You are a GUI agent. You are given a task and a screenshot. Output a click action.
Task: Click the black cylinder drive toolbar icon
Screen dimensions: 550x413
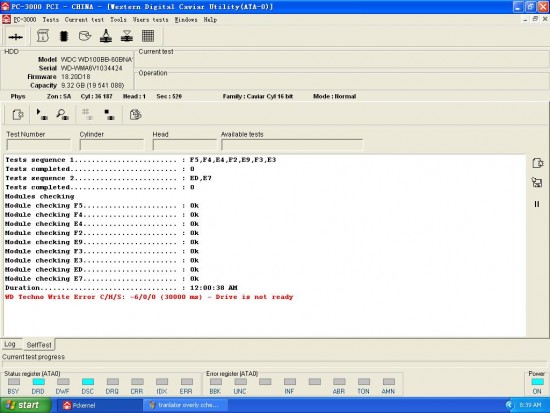point(64,36)
